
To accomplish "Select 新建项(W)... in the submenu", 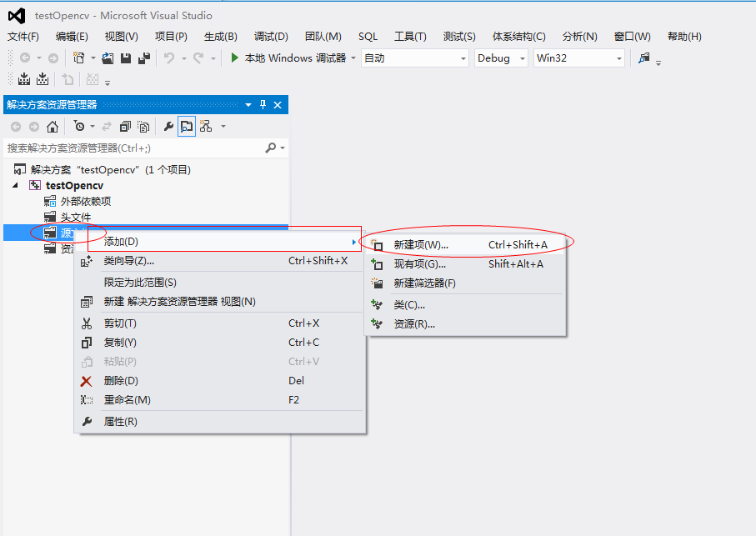I will 421,245.
